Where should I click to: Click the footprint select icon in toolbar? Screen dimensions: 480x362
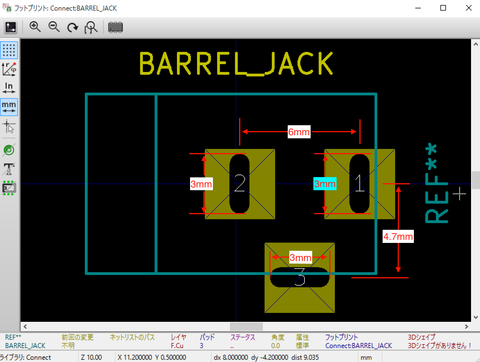tap(11, 27)
